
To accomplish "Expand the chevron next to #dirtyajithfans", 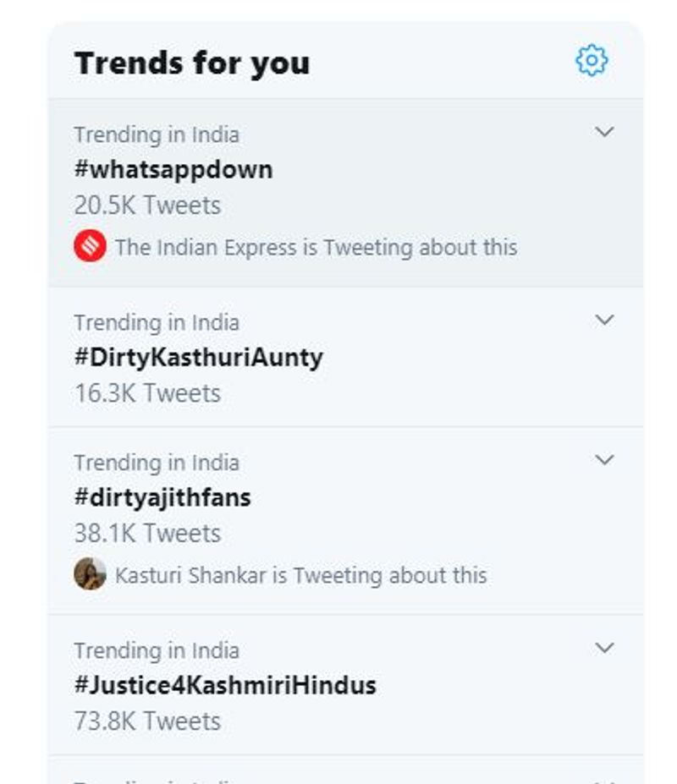I will 604,460.
